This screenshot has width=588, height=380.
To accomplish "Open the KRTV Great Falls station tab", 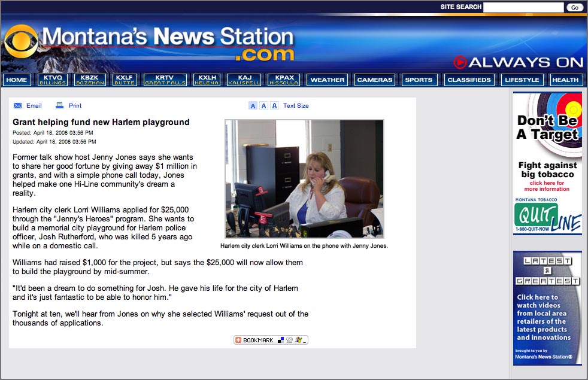I will [x=165, y=80].
